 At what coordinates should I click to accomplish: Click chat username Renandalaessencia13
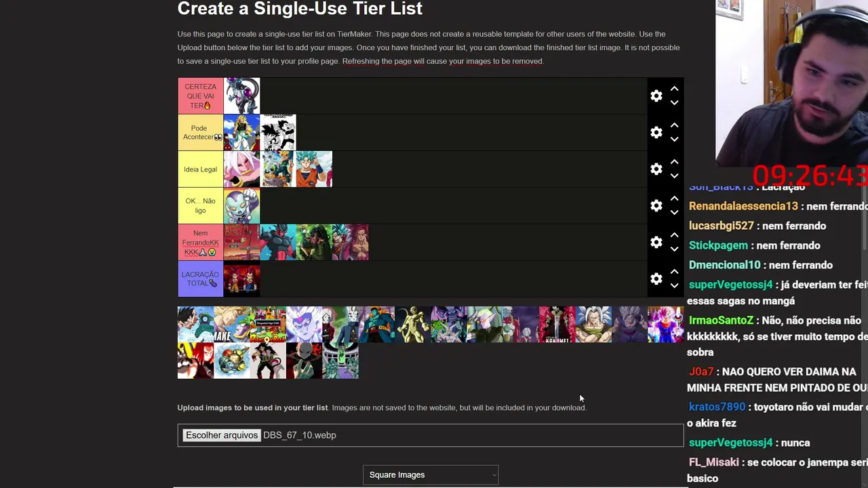pos(743,206)
